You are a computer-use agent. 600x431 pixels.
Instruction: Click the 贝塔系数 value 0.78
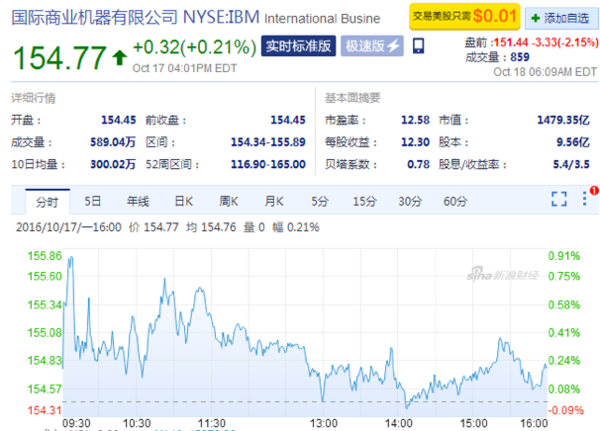click(418, 164)
